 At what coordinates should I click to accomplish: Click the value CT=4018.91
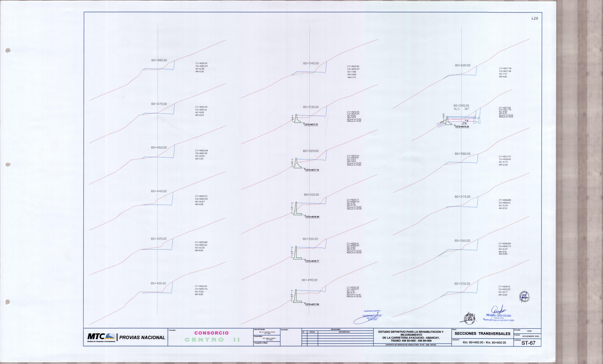click(504, 286)
